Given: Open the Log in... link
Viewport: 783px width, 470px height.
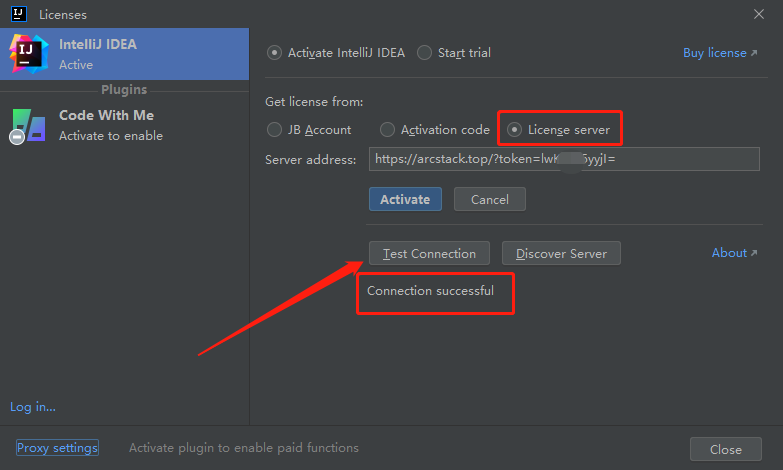Looking at the screenshot, I should pyautogui.click(x=33, y=407).
